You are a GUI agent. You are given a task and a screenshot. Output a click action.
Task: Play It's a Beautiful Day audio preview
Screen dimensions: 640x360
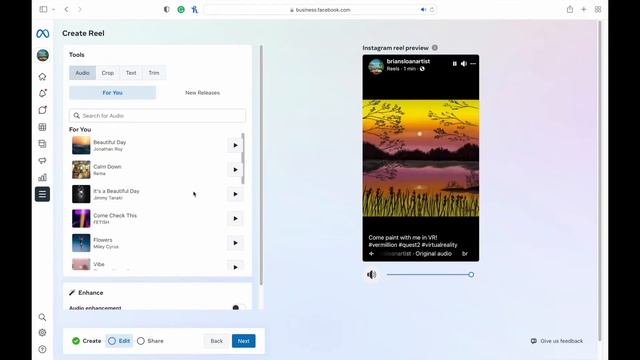(x=236, y=194)
